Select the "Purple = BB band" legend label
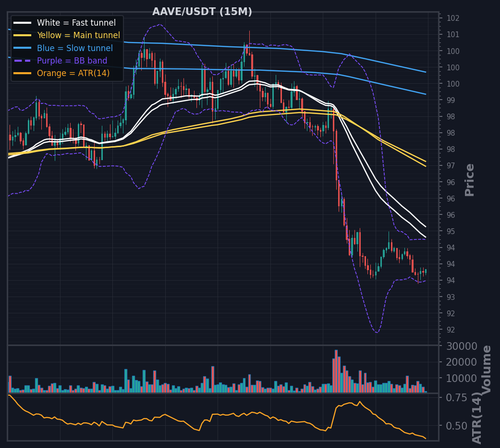The image size is (500, 448). [x=72, y=61]
